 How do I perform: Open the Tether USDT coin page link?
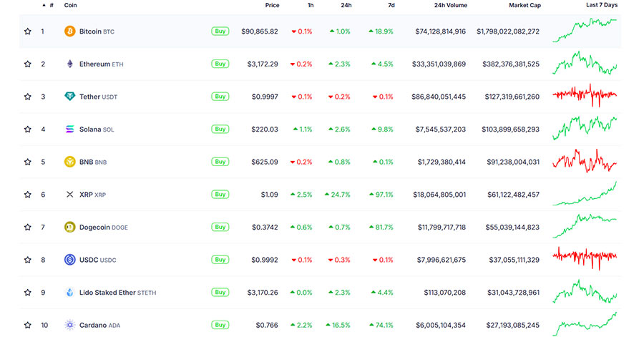[98, 97]
